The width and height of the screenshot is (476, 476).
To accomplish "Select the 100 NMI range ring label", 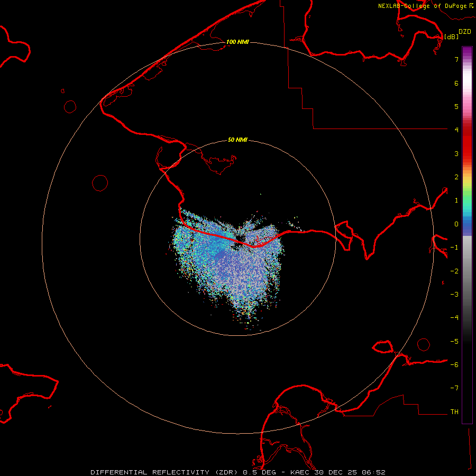I will pos(237,42).
